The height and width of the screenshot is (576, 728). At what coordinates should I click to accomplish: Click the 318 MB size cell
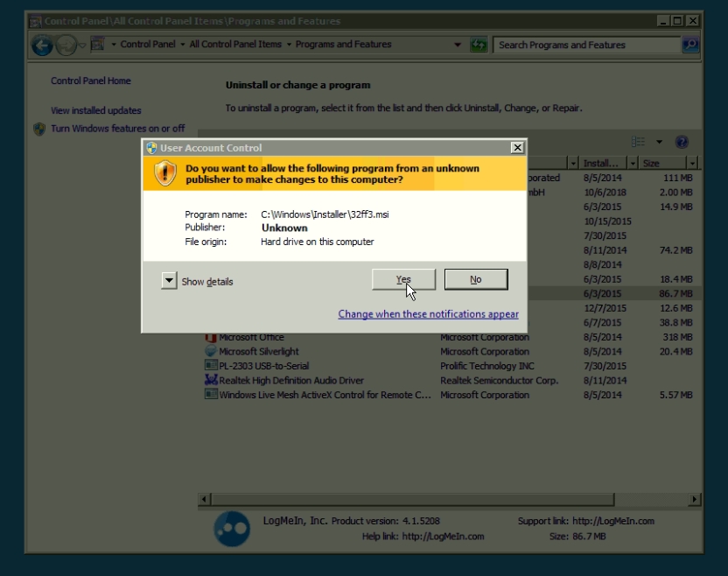point(677,337)
